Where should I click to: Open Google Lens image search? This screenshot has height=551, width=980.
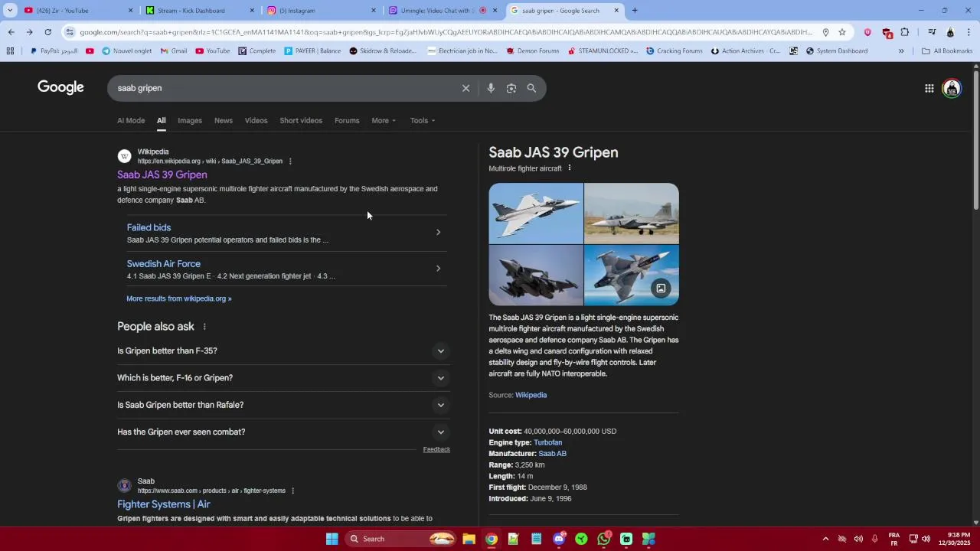[511, 88]
